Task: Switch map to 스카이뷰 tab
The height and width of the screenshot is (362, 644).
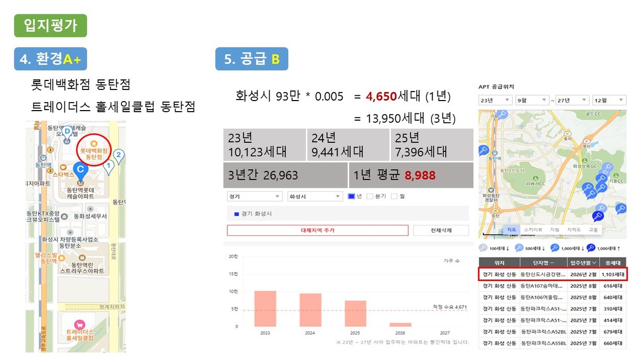Action: click(533, 230)
